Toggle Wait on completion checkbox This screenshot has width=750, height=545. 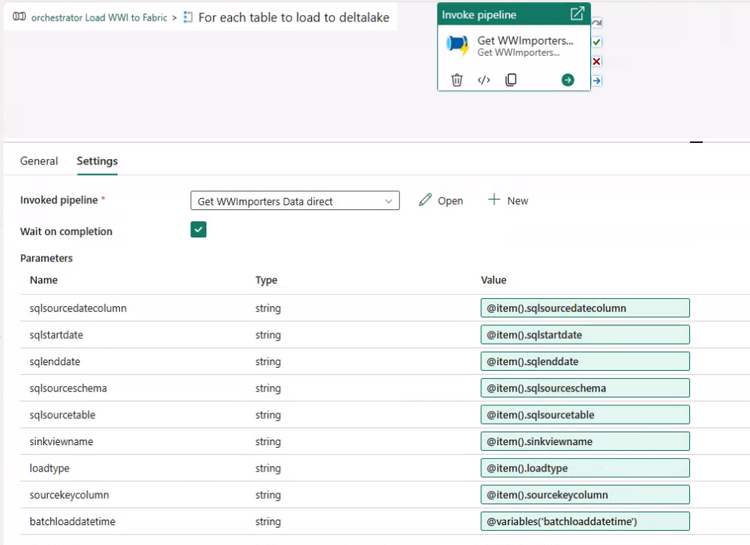click(199, 230)
